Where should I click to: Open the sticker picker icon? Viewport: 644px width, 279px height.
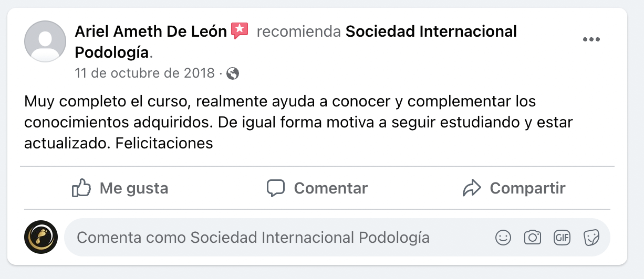click(591, 238)
